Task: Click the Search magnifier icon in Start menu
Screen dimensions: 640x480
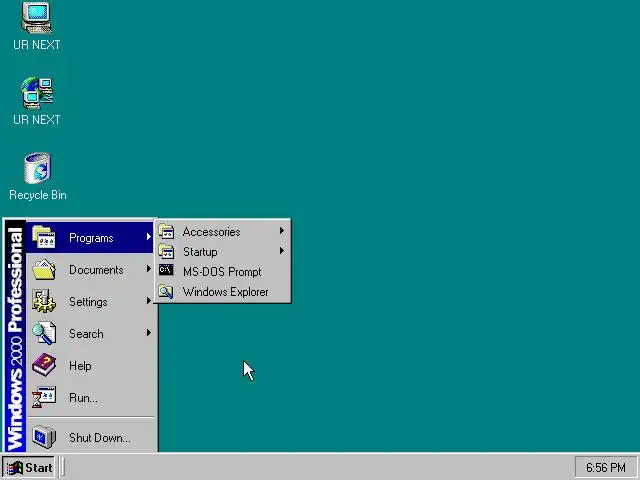Action: 44,333
